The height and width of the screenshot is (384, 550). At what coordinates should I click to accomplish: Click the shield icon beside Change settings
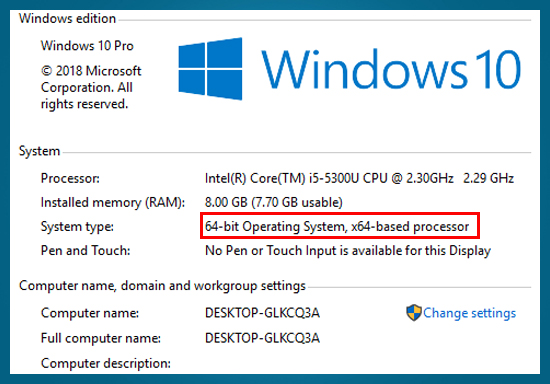click(x=414, y=312)
